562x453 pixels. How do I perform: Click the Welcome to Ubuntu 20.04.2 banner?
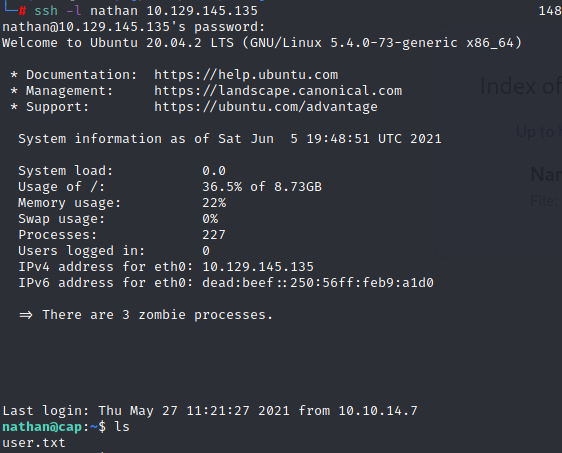(x=262, y=43)
